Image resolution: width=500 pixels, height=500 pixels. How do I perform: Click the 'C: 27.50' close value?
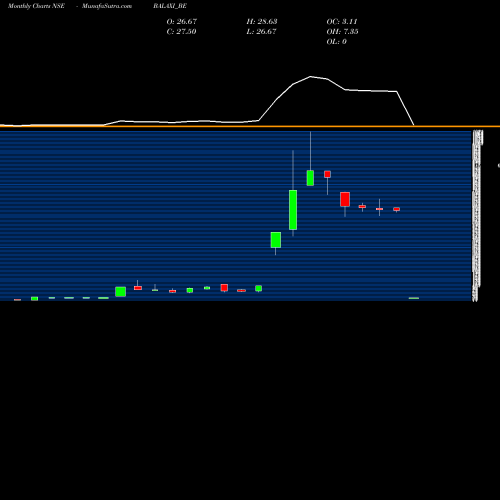pos(181,31)
